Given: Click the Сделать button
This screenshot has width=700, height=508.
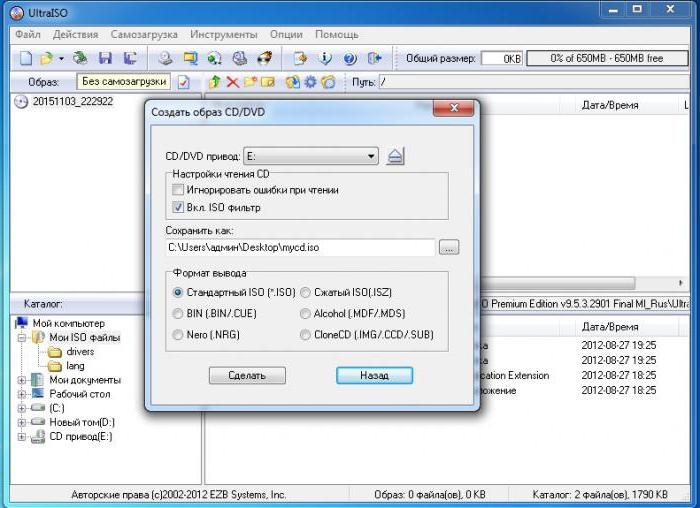Looking at the screenshot, I should [247, 375].
